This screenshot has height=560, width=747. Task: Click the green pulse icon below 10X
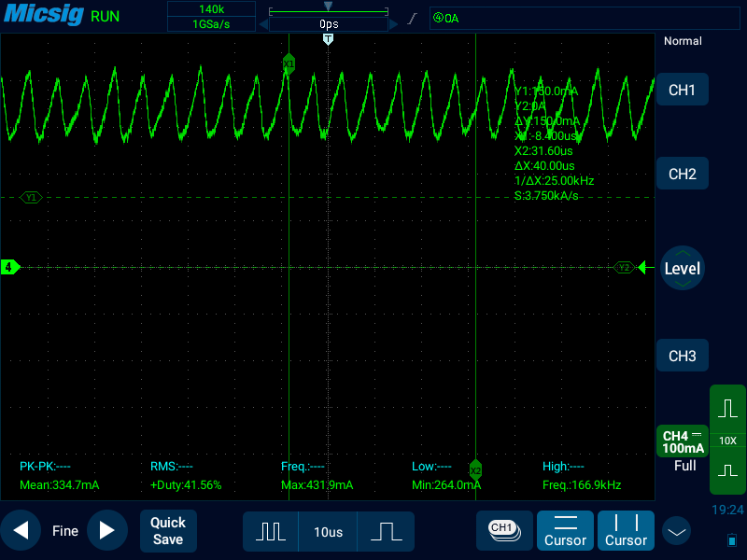click(x=727, y=471)
